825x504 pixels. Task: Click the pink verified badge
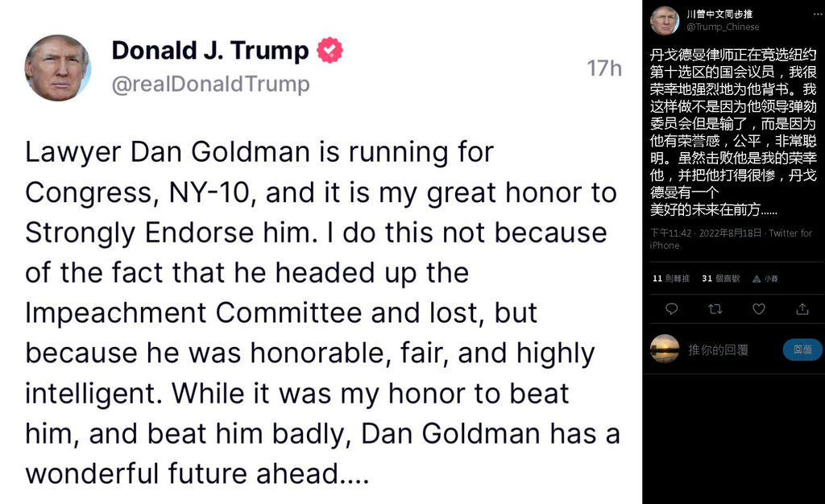click(330, 51)
